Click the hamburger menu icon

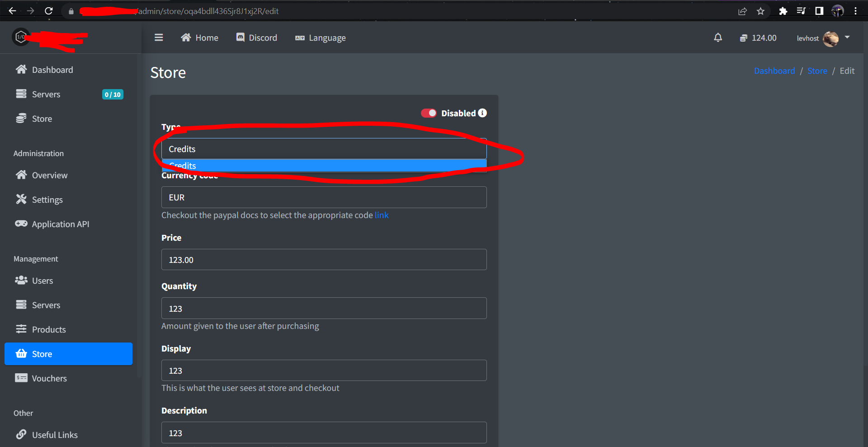point(159,37)
